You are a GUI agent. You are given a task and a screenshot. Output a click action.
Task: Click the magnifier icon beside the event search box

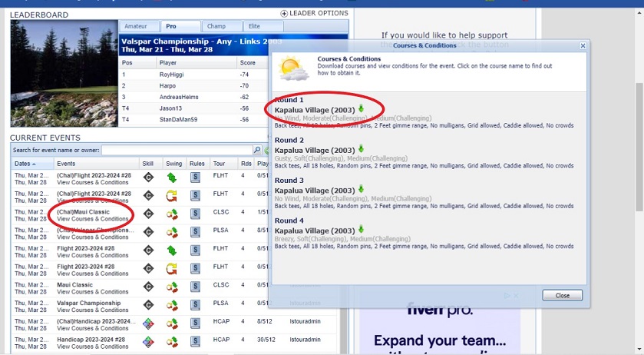(x=257, y=150)
